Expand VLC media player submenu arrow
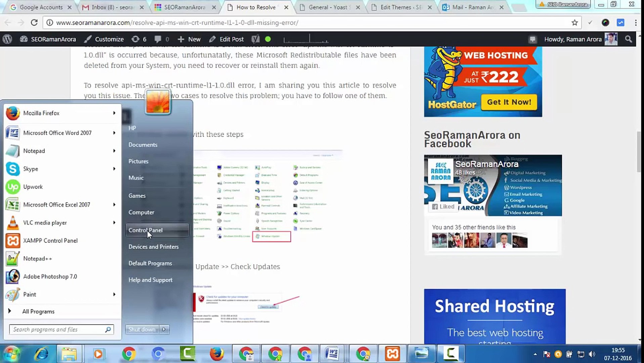The image size is (644, 363). 114,223
